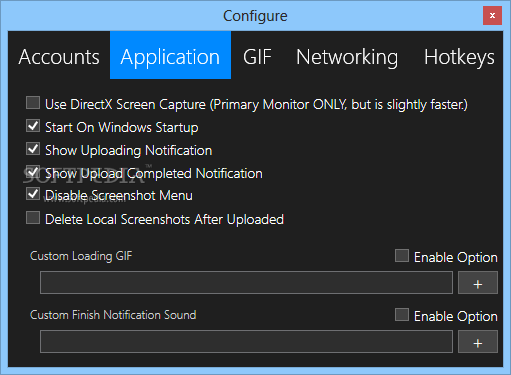Image resolution: width=511 pixels, height=375 pixels.
Task: Uncheck Show Upload Completed Notification
Action: [33, 172]
